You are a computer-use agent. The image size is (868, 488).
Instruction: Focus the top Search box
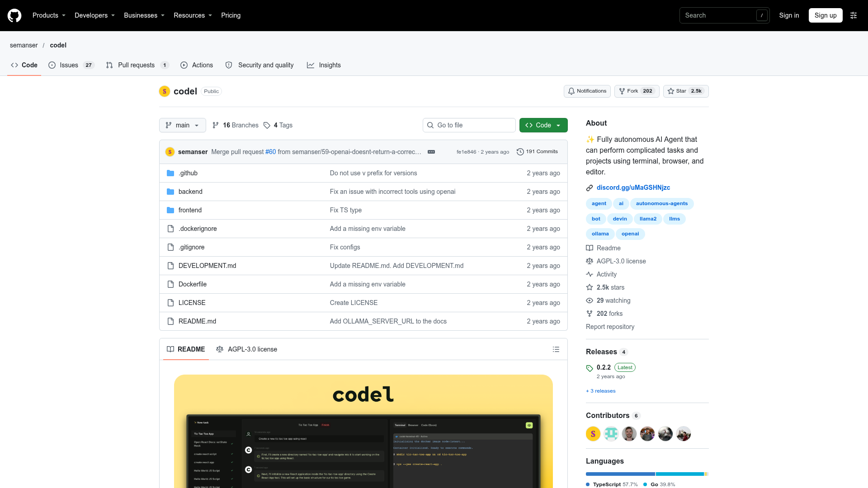pos(724,15)
